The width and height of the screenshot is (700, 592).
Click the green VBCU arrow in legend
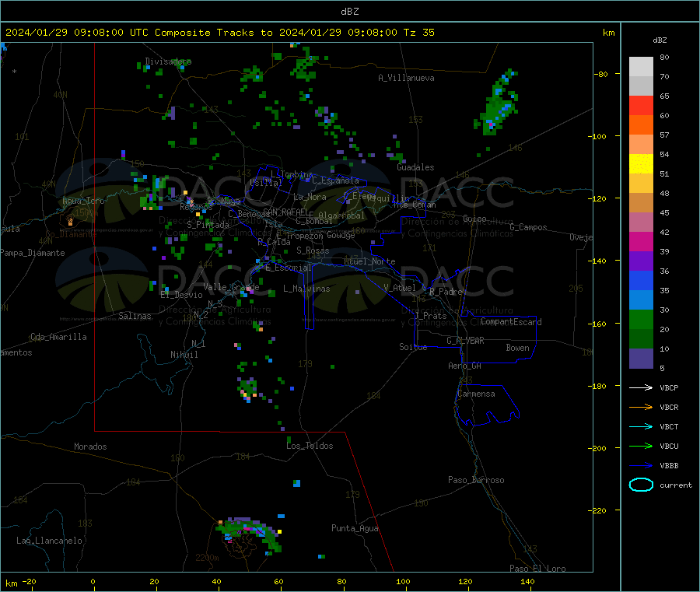(x=641, y=446)
